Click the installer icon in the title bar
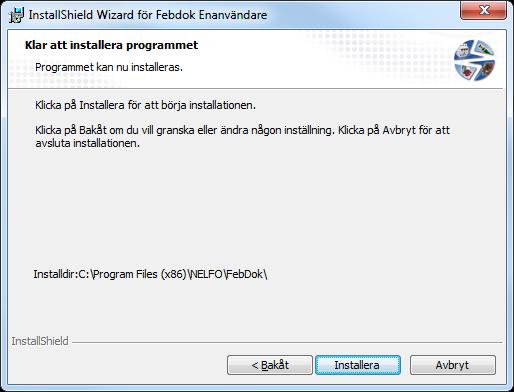The width and height of the screenshot is (514, 392). coord(16,15)
